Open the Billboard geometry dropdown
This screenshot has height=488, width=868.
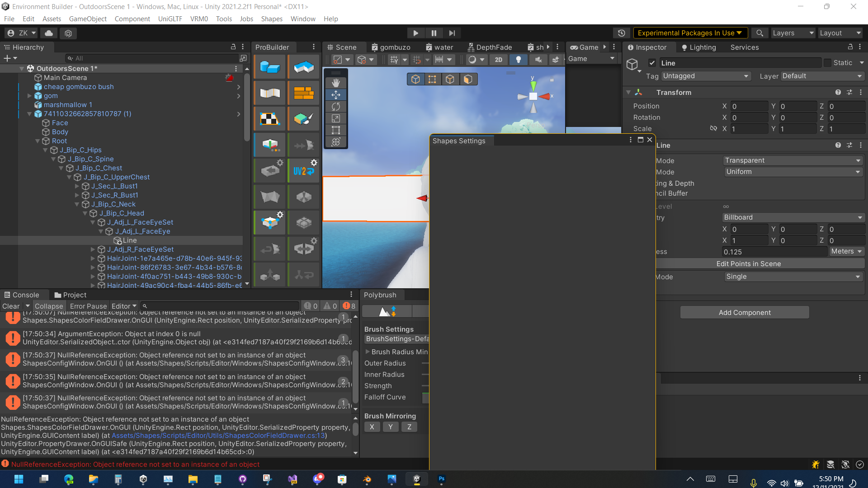tap(793, 217)
